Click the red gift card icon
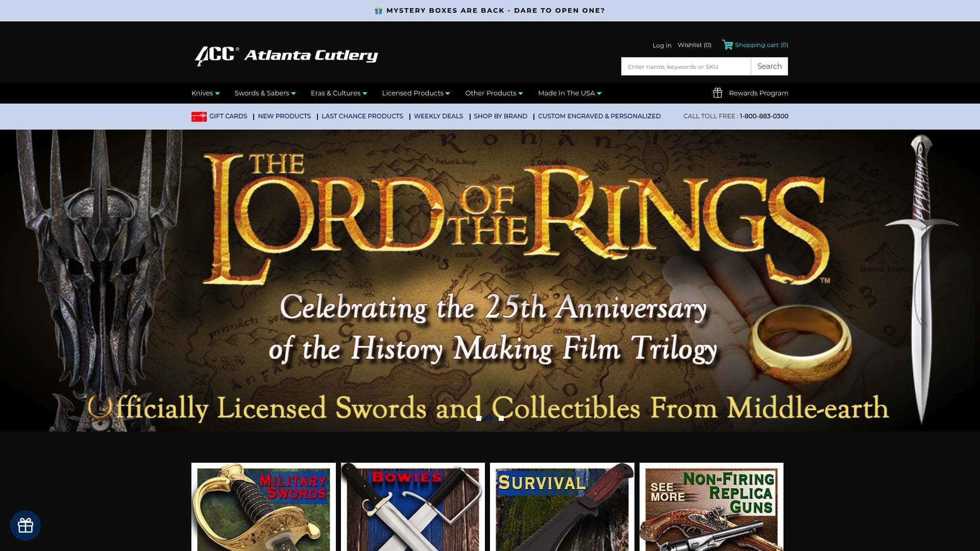The width and height of the screenshot is (980, 551). (199, 117)
